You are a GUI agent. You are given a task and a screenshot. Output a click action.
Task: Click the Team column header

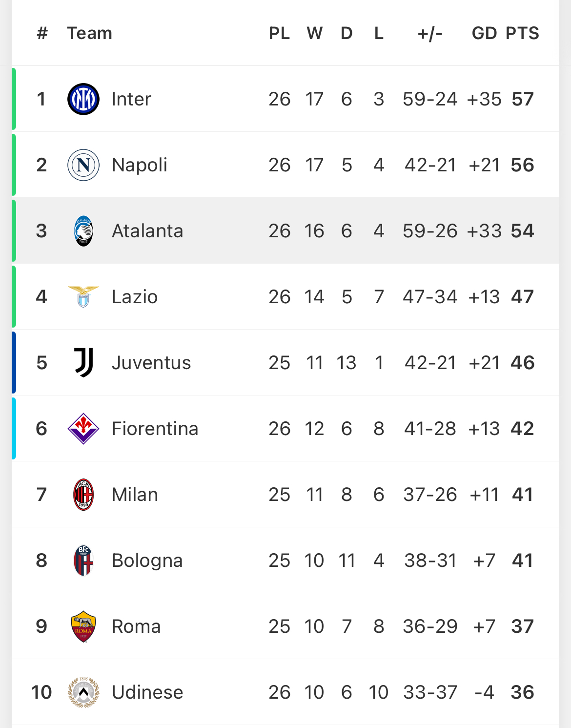click(x=90, y=33)
